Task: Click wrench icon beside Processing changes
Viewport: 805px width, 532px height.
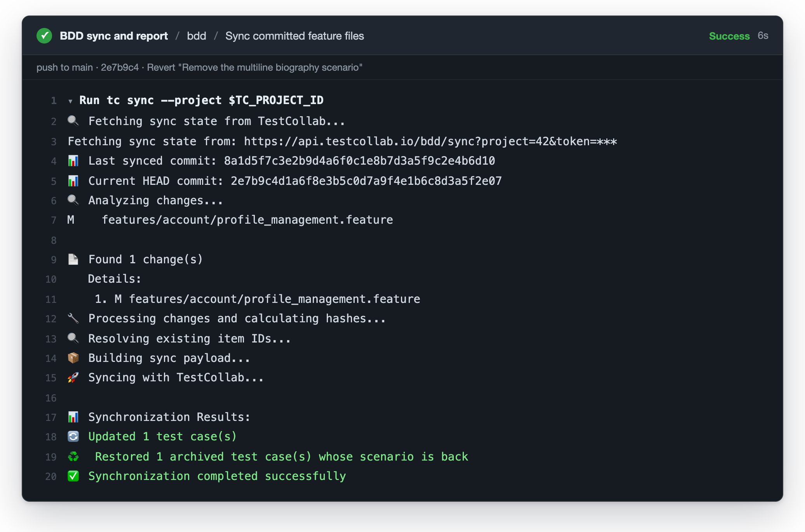Action: point(73,318)
